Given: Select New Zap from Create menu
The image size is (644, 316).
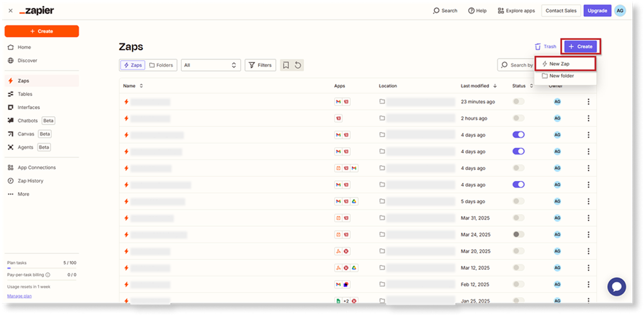Looking at the screenshot, I should 565,64.
